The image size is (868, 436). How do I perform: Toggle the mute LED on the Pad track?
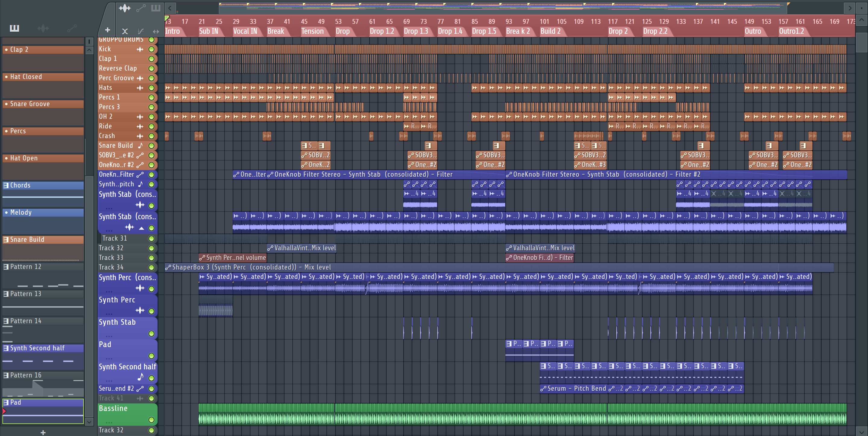click(x=152, y=356)
